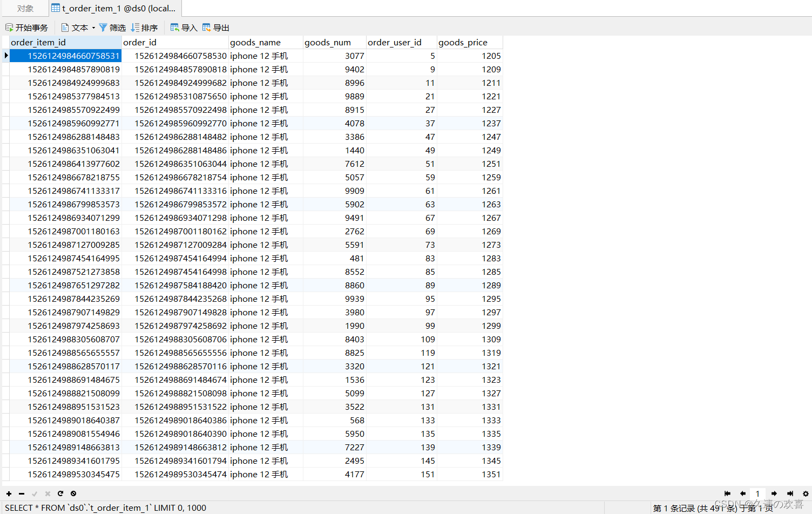Viewport: 812px width, 514px height.
Task: Click goods_num cell 481
Action: [x=335, y=258]
